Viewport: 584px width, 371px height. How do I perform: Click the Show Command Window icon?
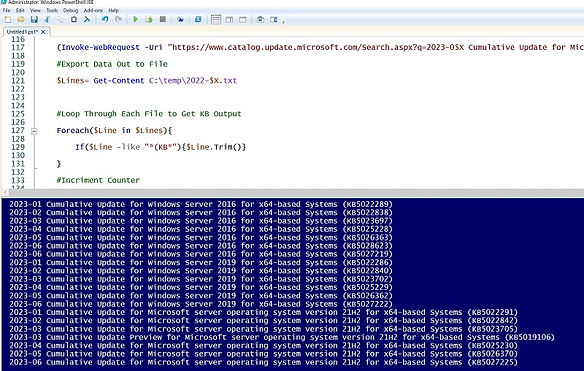point(260,19)
